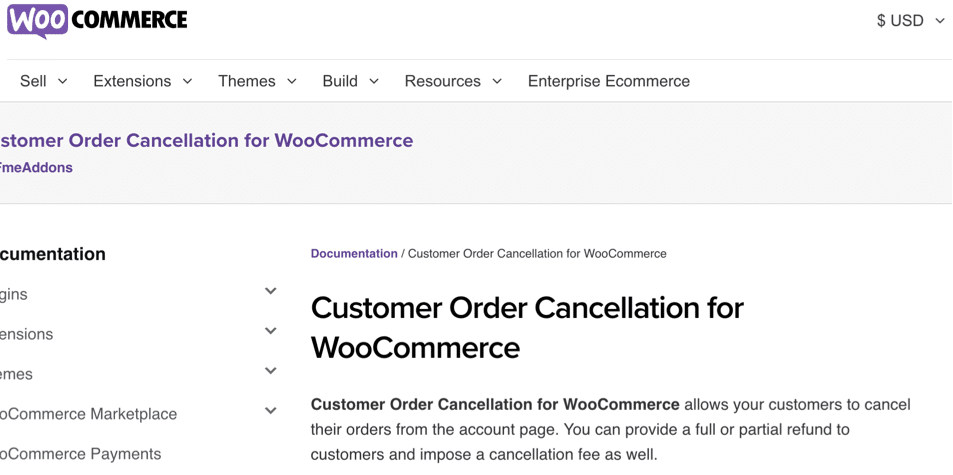
Task: Expand the Extensions sidebar section chevron
Action: tap(270, 331)
